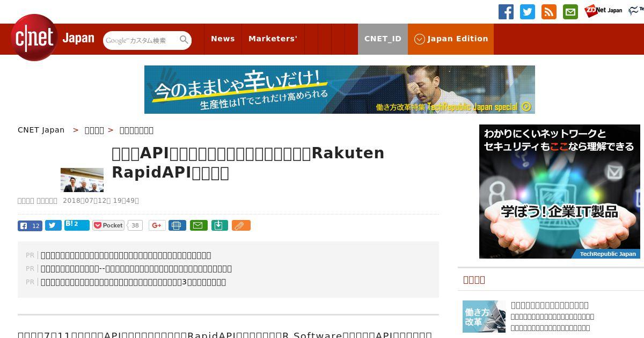Click the Google custom search field
The width and height of the screenshot is (644, 338).
click(141, 40)
